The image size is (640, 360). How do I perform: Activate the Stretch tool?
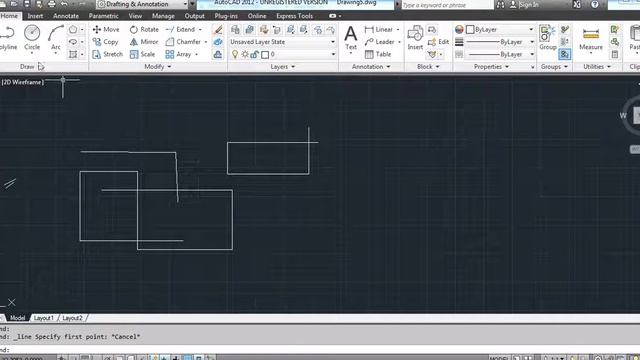pos(107,54)
